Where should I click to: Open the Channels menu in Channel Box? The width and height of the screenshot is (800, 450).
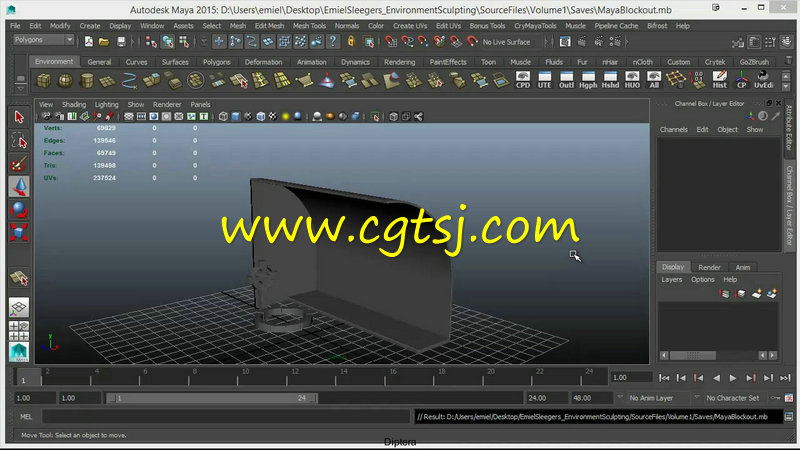[673, 130]
